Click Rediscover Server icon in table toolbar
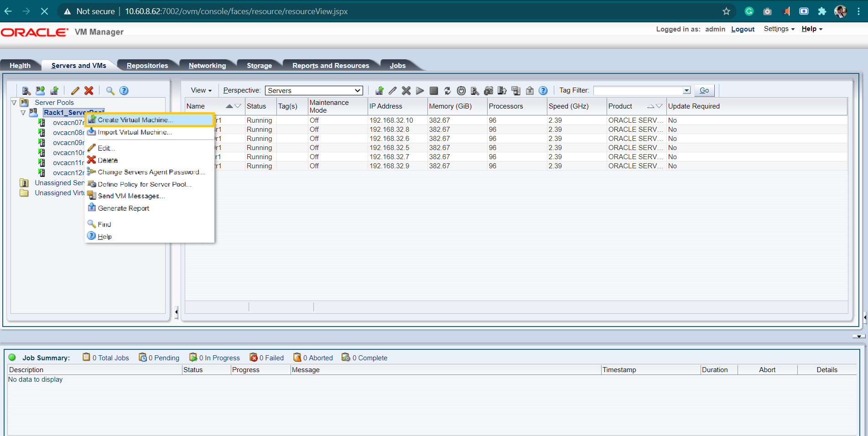 pyautogui.click(x=475, y=90)
